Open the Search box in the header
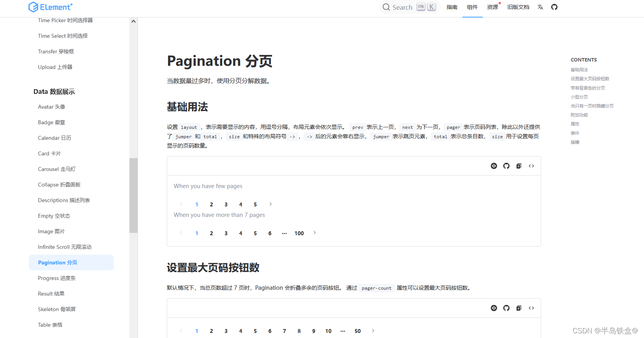Viewport: 644px width, 338px height. (409, 7)
